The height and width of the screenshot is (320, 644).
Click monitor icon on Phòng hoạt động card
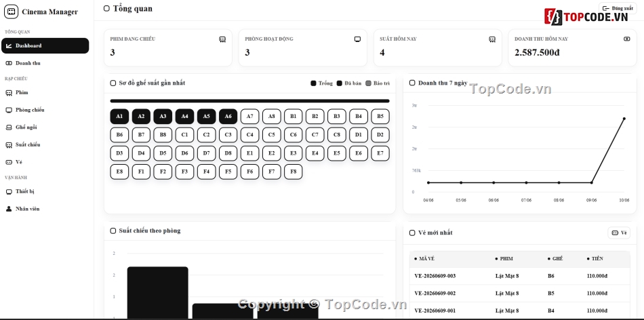357,39
